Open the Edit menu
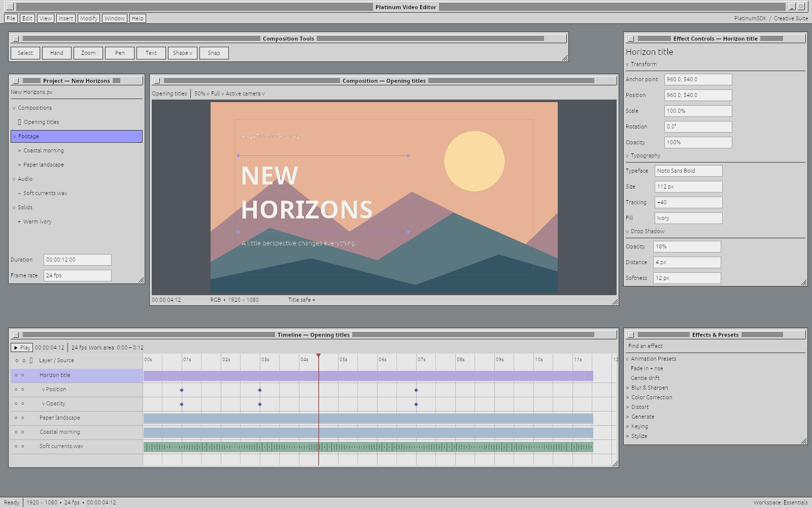812x508 pixels. [27, 18]
